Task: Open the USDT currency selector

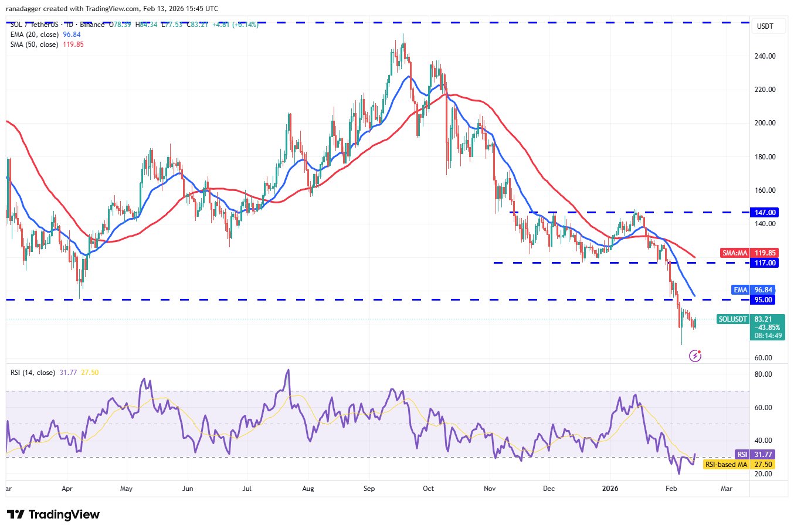Action: (765, 26)
